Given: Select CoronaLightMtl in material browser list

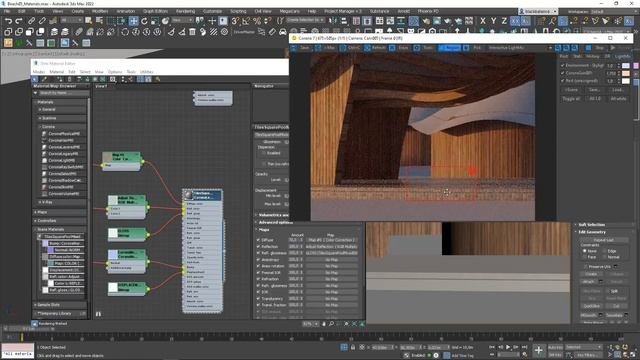Looking at the screenshot, I should coord(62,160).
